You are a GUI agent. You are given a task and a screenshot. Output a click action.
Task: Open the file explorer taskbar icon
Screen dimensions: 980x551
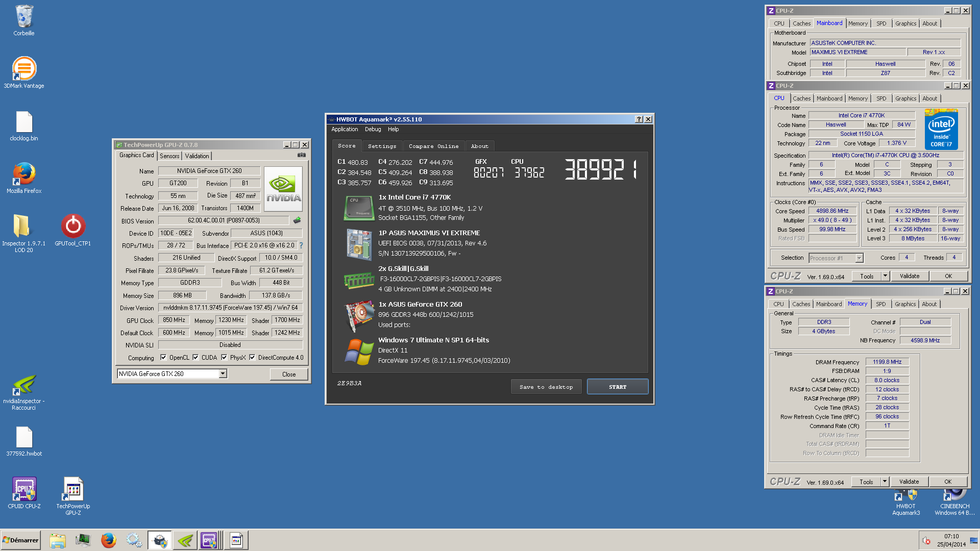click(x=58, y=540)
